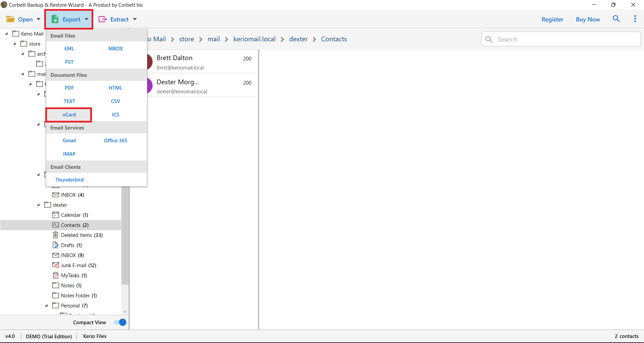Viewport: 644px width, 343px height.
Task: Select the Dexter Morg... contact
Action: [201, 85]
